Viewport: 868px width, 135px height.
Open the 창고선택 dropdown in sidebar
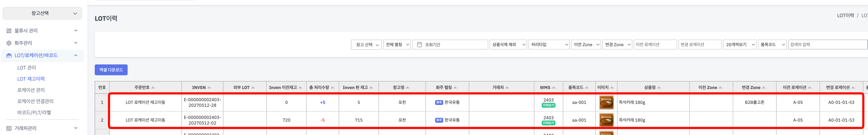pyautogui.click(x=42, y=14)
